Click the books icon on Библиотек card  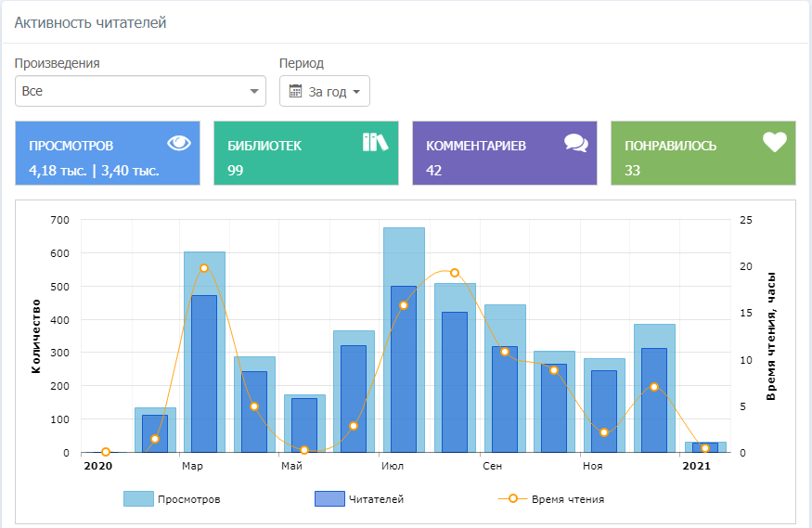(x=375, y=142)
